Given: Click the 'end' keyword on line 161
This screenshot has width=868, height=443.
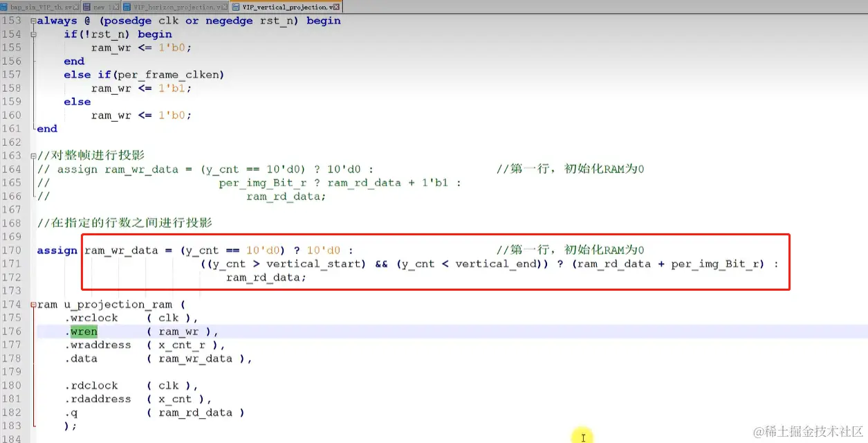Looking at the screenshot, I should pyautogui.click(x=47, y=129).
